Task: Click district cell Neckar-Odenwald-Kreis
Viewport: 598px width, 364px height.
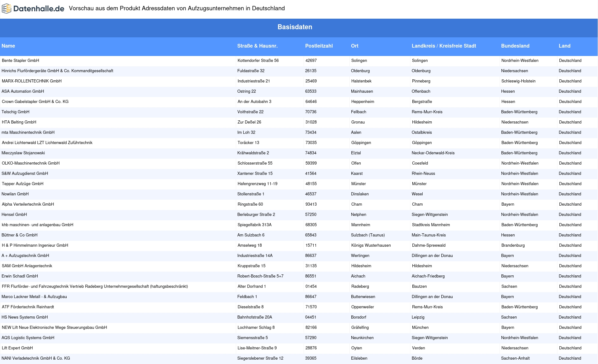Action: [x=433, y=153]
